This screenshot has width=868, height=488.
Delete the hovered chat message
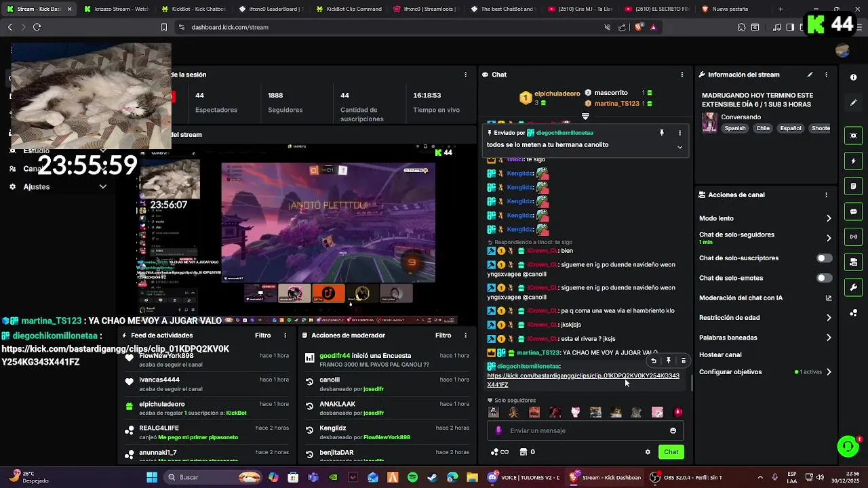(684, 361)
